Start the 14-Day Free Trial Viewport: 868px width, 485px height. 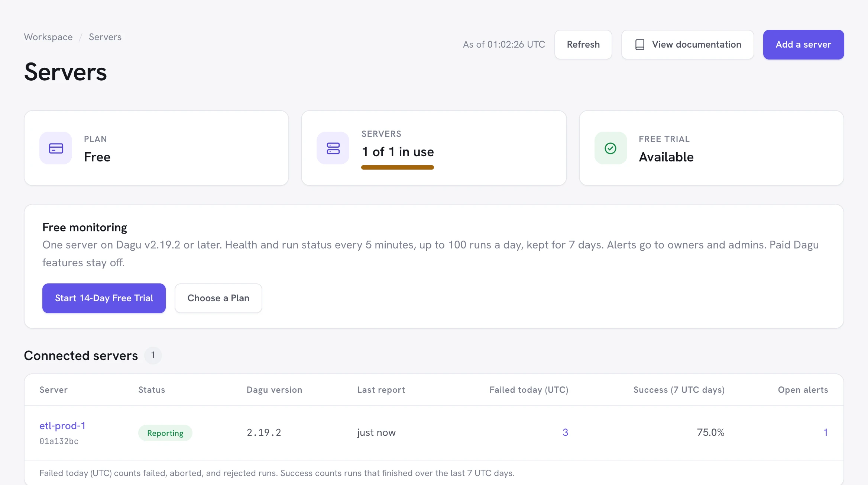[104, 298]
